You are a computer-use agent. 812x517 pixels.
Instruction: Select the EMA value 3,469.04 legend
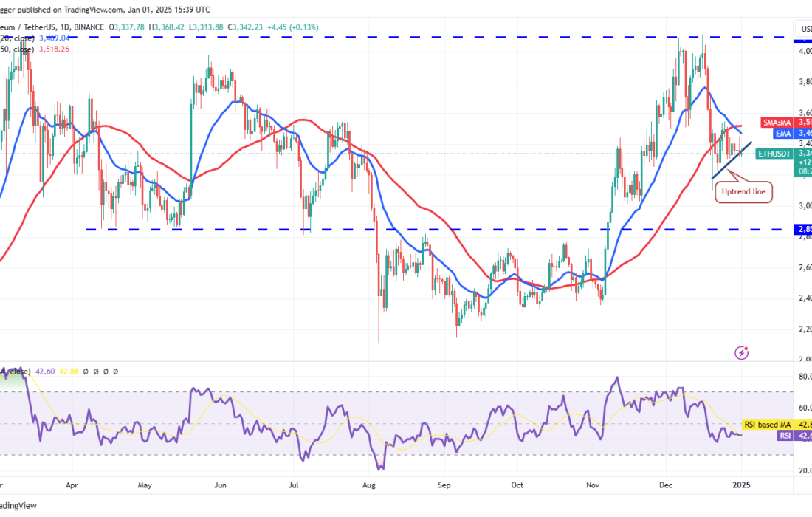57,38
